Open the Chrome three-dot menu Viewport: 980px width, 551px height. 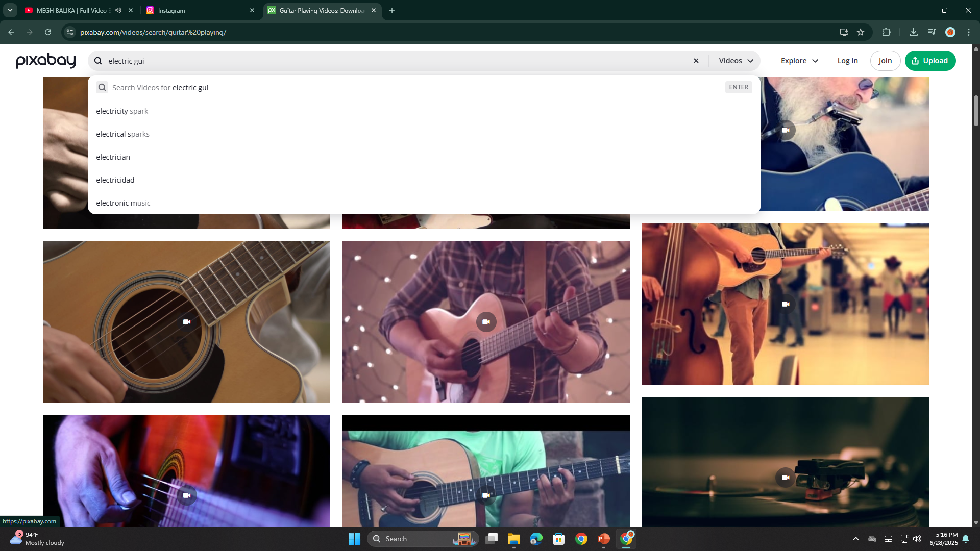(969, 32)
